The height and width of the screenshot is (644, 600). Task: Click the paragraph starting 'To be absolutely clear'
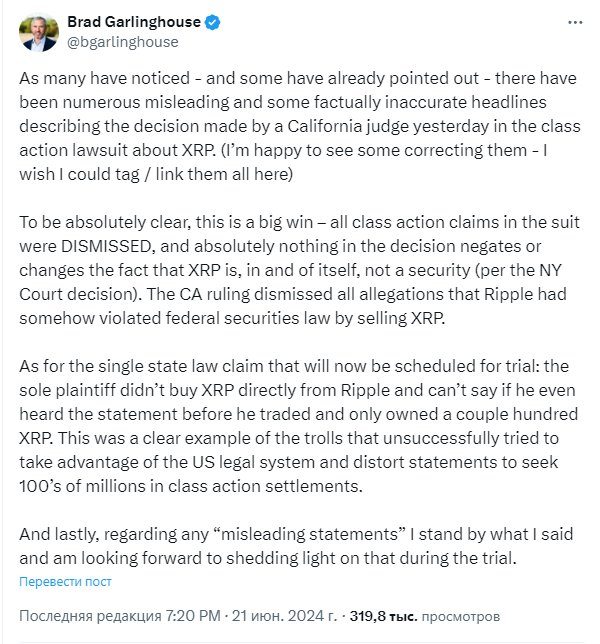(x=299, y=270)
